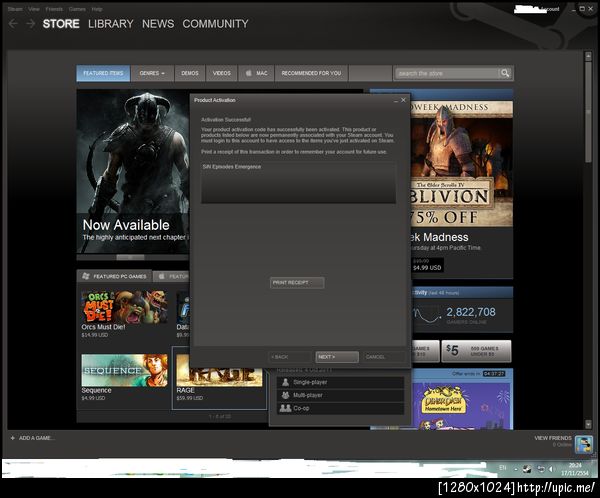Click the $4.99 USD price tag
The width and height of the screenshot is (600, 498).
[427, 268]
